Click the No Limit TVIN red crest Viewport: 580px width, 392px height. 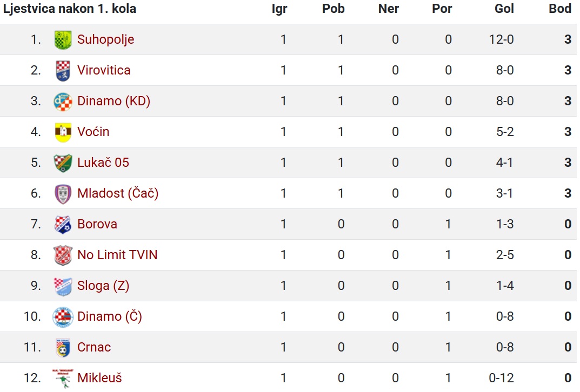point(63,255)
